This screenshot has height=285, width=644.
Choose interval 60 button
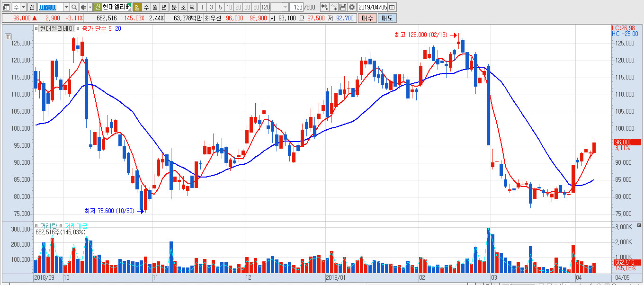256,7
